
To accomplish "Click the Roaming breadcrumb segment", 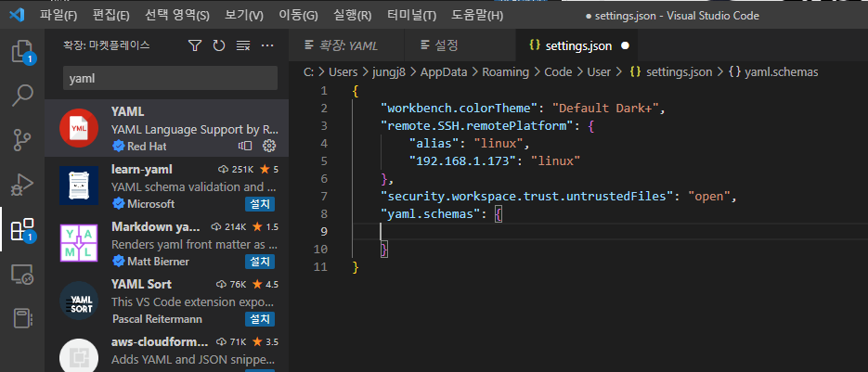I will (505, 72).
